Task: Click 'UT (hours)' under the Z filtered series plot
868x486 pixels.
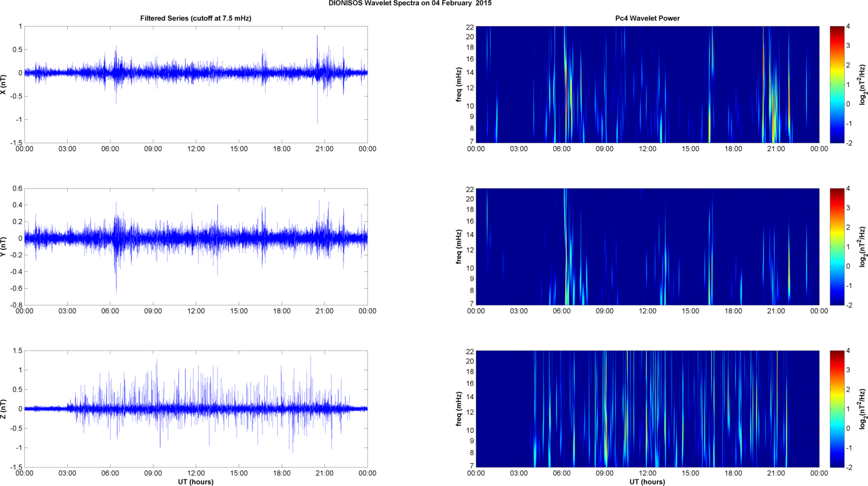Action: [196, 482]
